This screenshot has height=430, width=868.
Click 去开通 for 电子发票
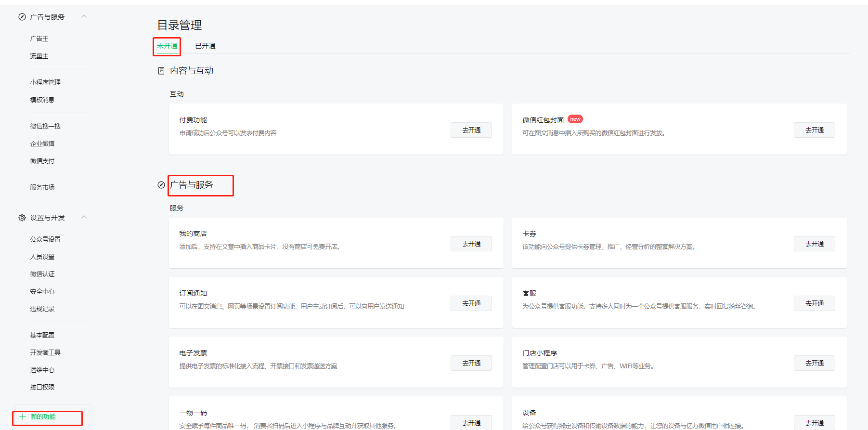(471, 363)
